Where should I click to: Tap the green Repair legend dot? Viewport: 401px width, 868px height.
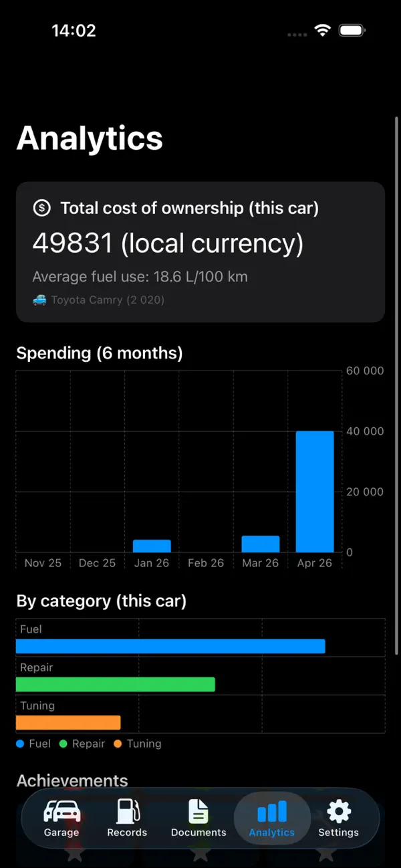63,744
